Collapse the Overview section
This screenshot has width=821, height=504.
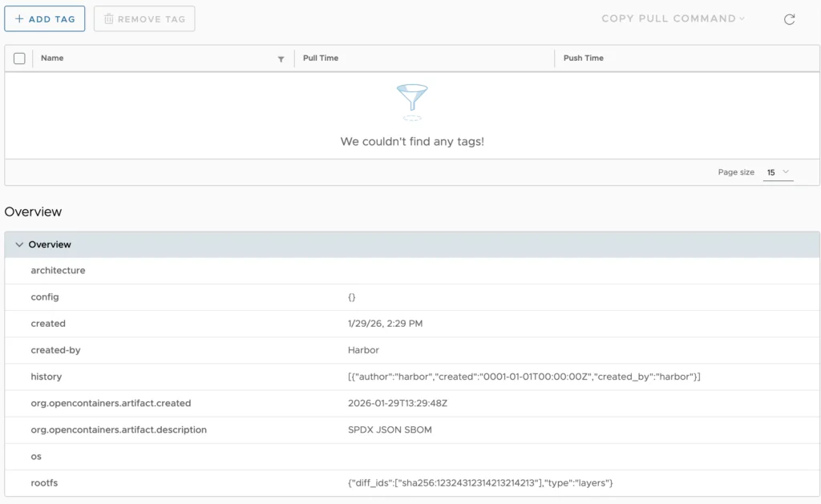coord(20,244)
